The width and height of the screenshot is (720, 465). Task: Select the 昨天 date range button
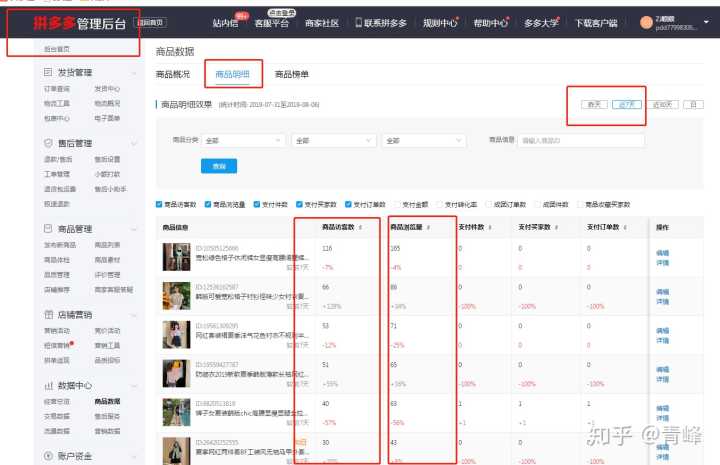594,104
